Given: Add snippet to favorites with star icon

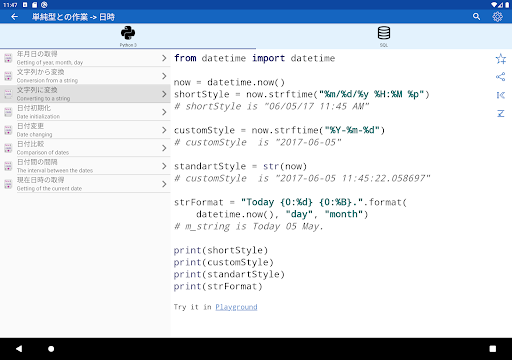Looking at the screenshot, I should pyautogui.click(x=500, y=59).
